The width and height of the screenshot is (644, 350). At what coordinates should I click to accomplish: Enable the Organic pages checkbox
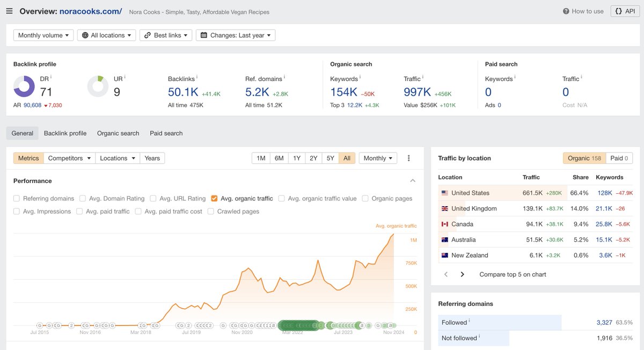[365, 199]
